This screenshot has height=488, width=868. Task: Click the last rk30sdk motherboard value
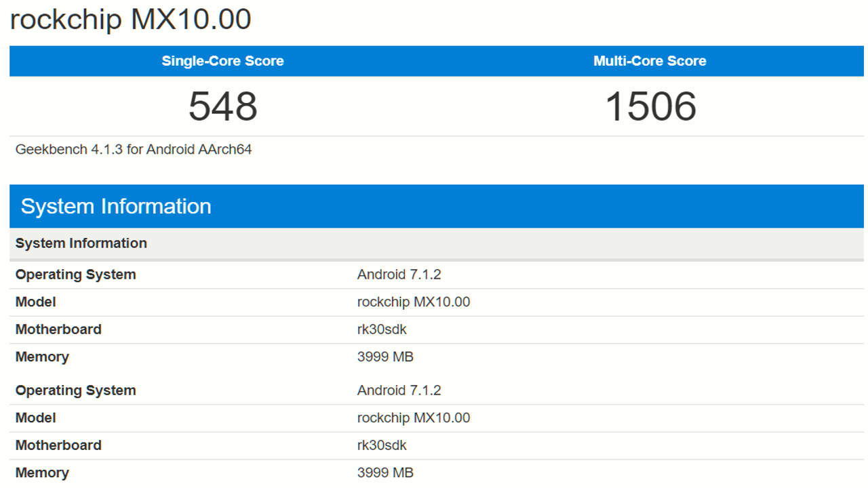[382, 445]
